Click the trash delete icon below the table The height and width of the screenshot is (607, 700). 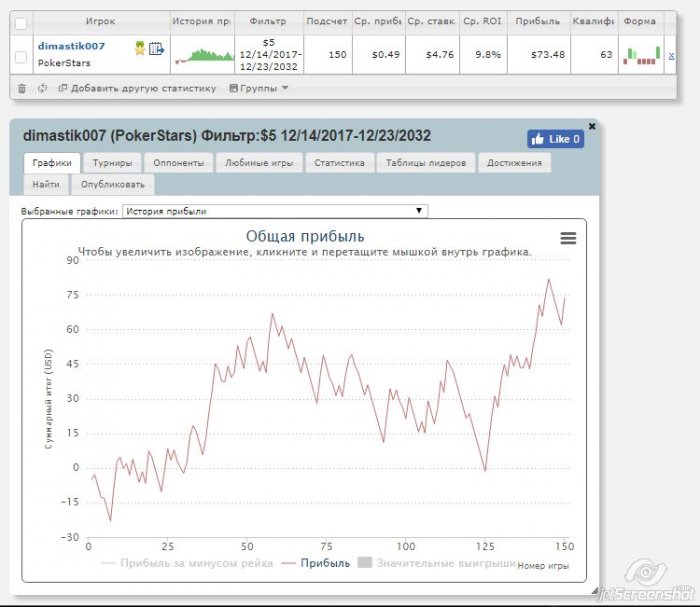(x=21, y=88)
